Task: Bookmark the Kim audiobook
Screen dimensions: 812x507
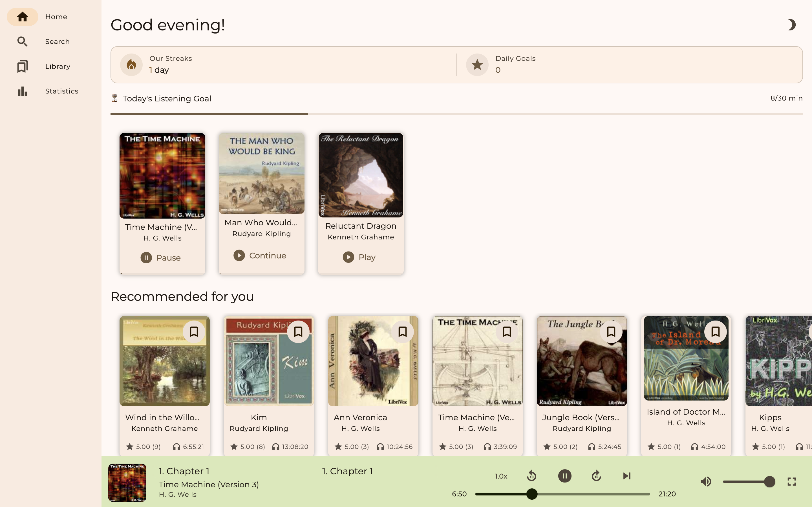Action: pos(298,332)
